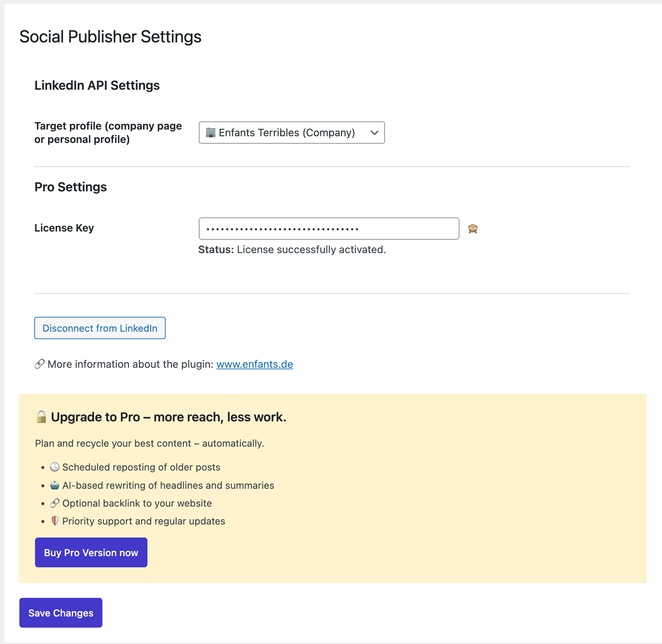This screenshot has width=662, height=644.
Task: Click the building emoji in profile selector
Action: tap(211, 133)
